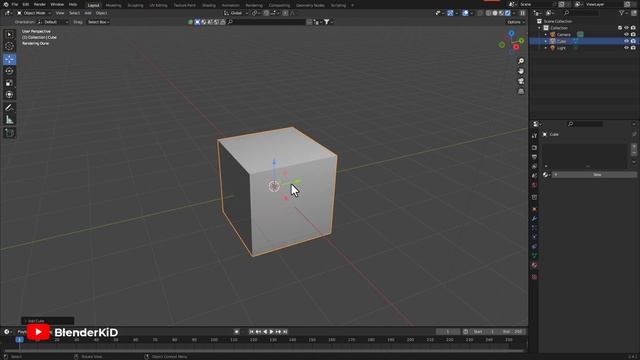Click the current frame number field
Screen dimensions: 640x360
point(448,332)
